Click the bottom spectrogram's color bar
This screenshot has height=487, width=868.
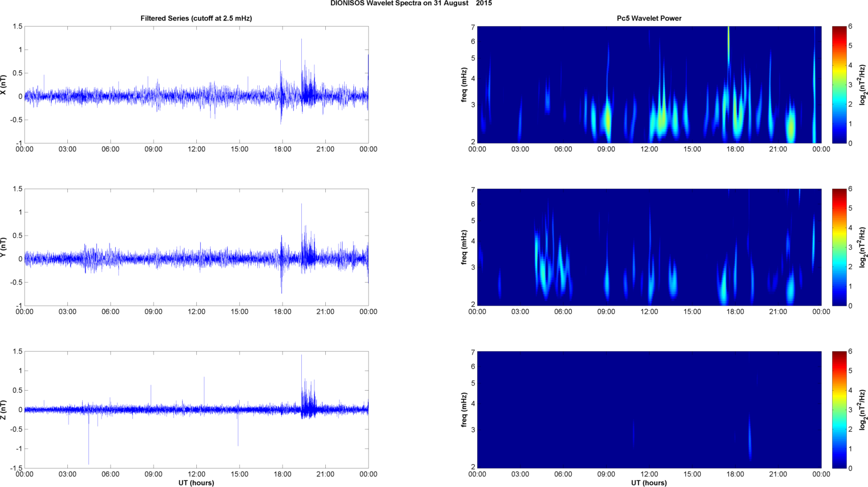pos(839,409)
